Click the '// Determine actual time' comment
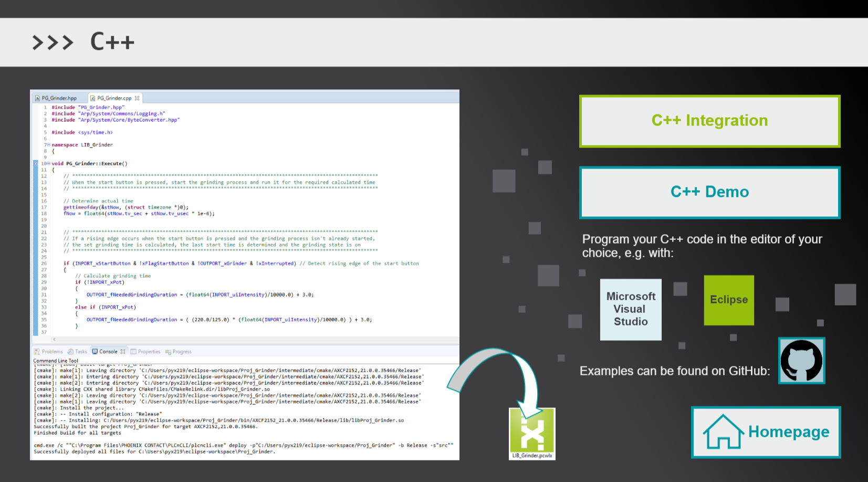 pyautogui.click(x=98, y=201)
